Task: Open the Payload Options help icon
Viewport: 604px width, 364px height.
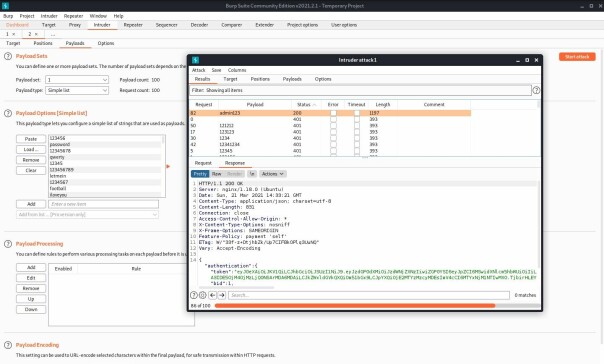Action: coord(8,113)
